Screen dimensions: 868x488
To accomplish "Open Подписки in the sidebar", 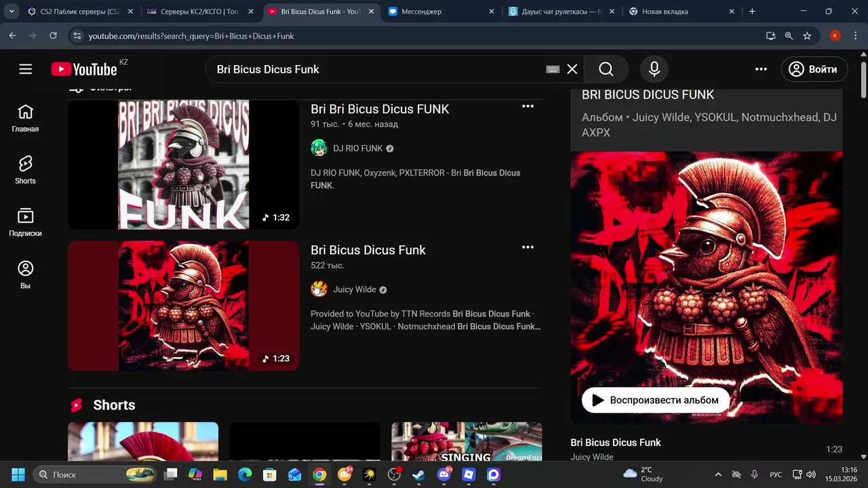I will click(25, 223).
